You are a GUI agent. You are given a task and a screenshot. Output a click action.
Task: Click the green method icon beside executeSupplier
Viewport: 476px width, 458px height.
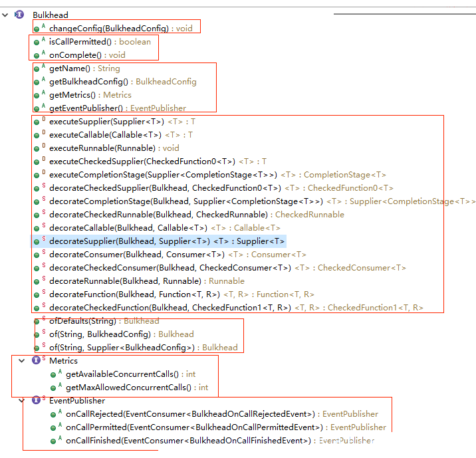point(37,122)
